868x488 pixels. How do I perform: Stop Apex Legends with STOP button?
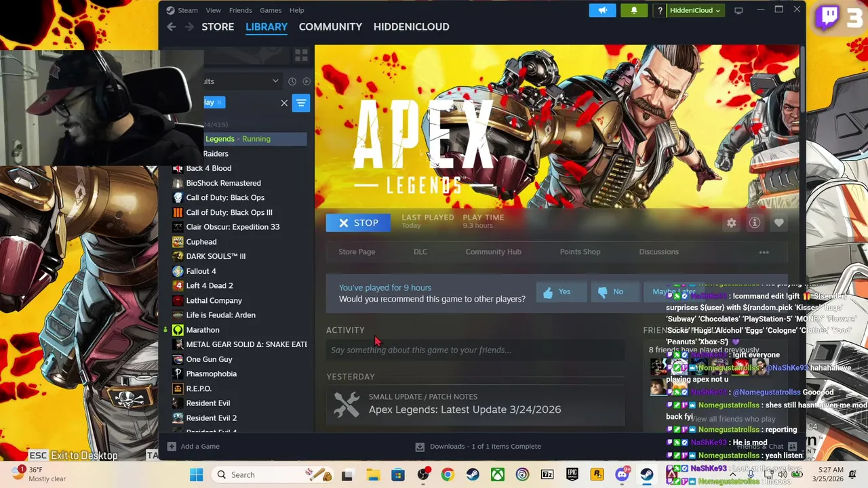[358, 223]
